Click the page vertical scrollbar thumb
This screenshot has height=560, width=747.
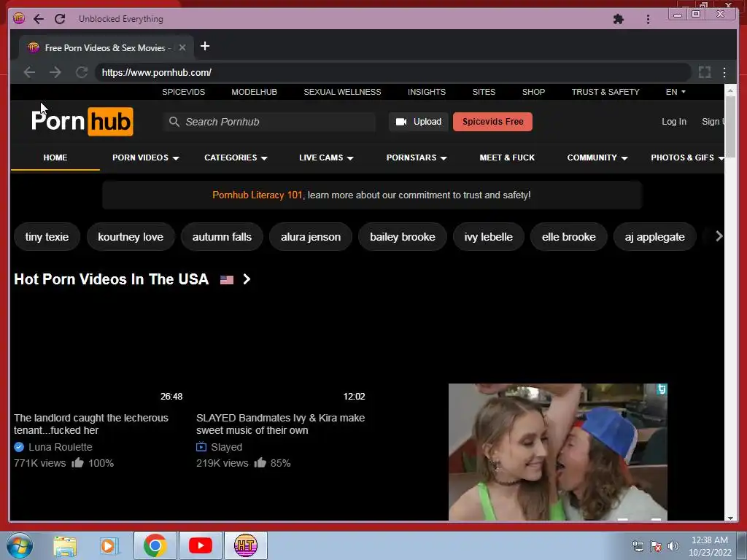click(x=729, y=126)
